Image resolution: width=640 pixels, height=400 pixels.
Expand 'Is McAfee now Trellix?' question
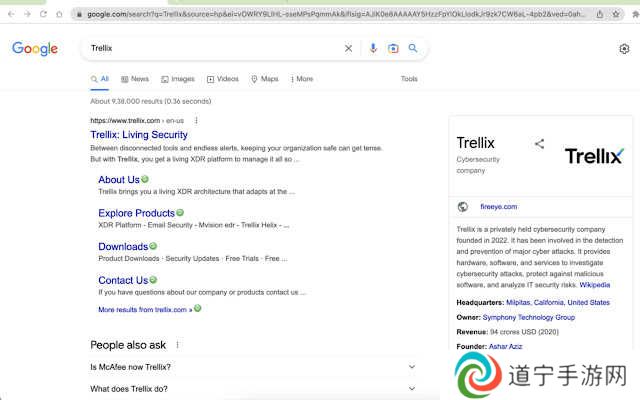tap(253, 367)
